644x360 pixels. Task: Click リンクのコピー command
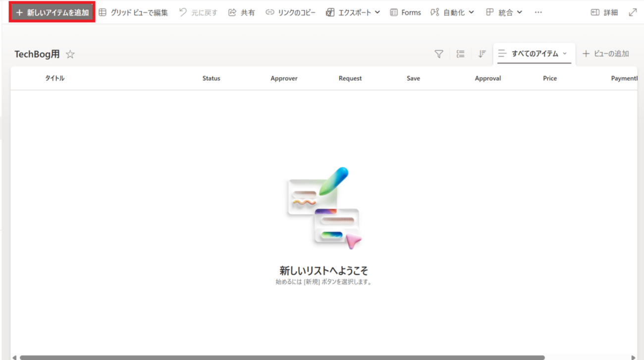coord(291,13)
